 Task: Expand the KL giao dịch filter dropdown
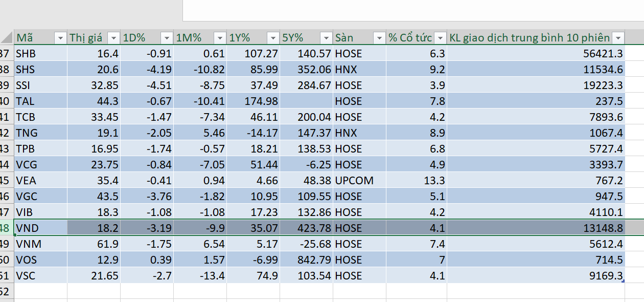[x=618, y=38]
